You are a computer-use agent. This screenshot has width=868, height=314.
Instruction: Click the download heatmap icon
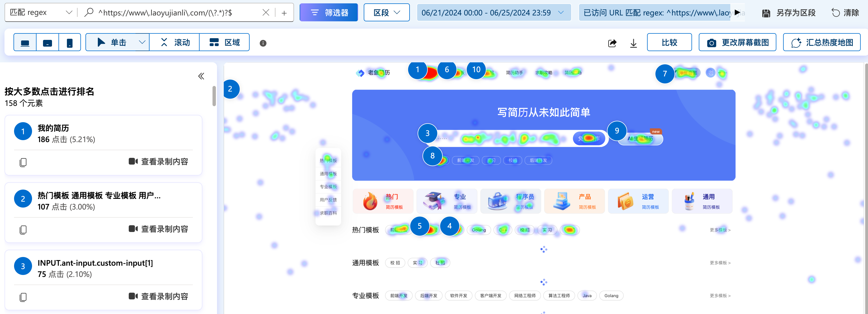[633, 43]
